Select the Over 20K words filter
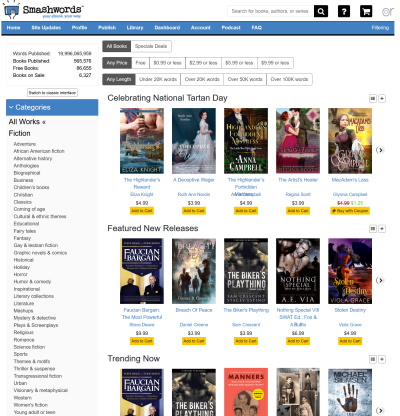 tap(202, 79)
